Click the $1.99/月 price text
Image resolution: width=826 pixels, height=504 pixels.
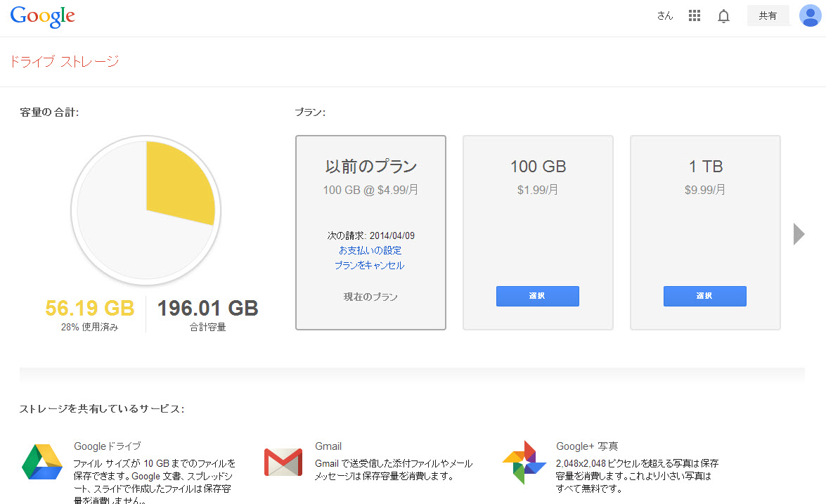538,190
